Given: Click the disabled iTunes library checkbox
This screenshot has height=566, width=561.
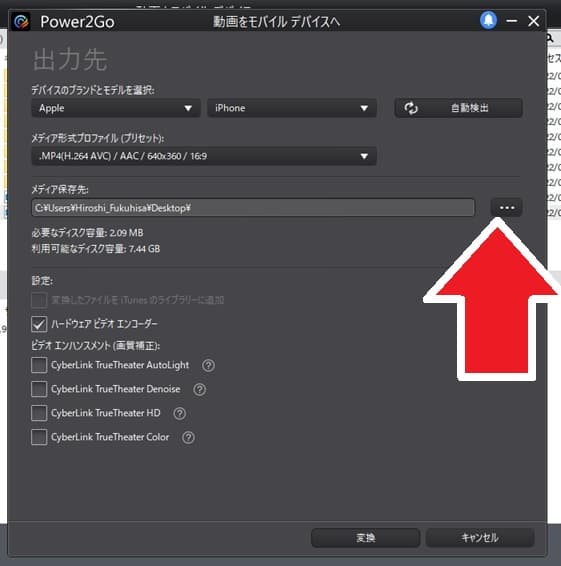Looking at the screenshot, I should click(39, 300).
